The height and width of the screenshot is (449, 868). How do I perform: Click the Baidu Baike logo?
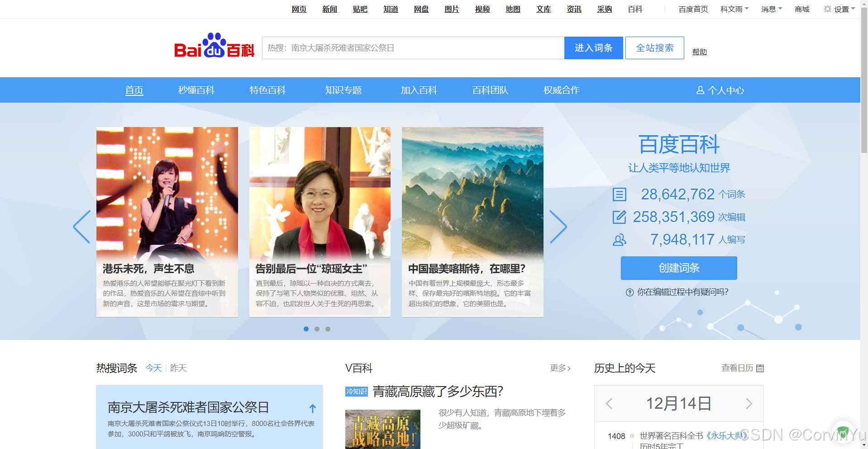[214, 46]
